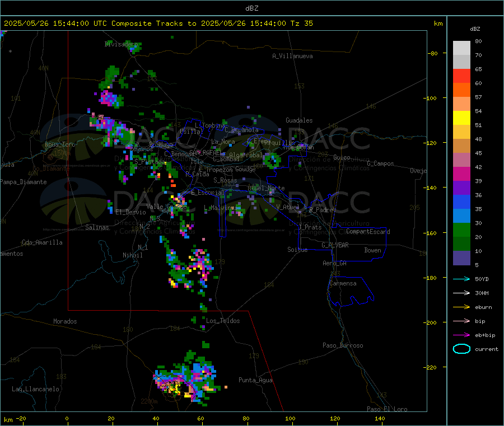This screenshot has height=426, width=504.
Task: Click the L_Malvinas map label
Action: (x=221, y=208)
